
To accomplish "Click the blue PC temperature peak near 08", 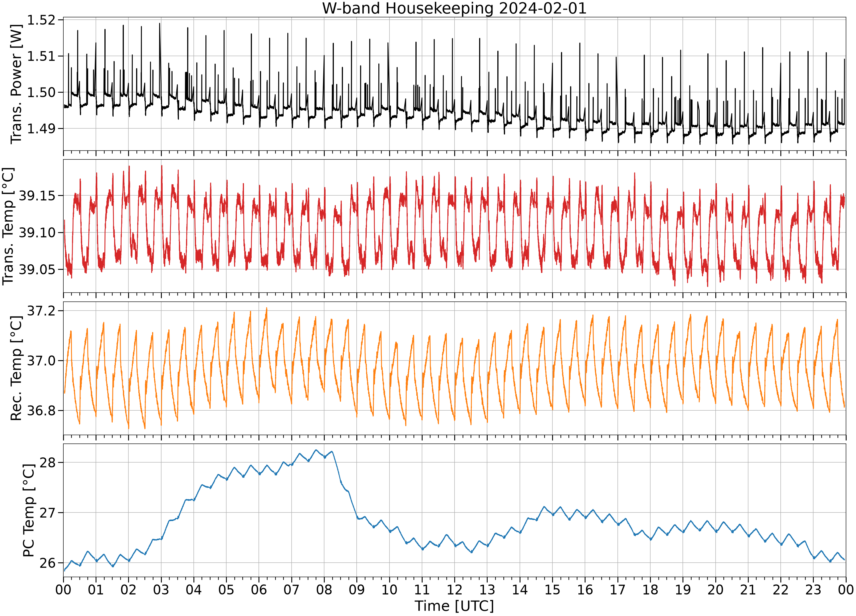I will click(316, 450).
